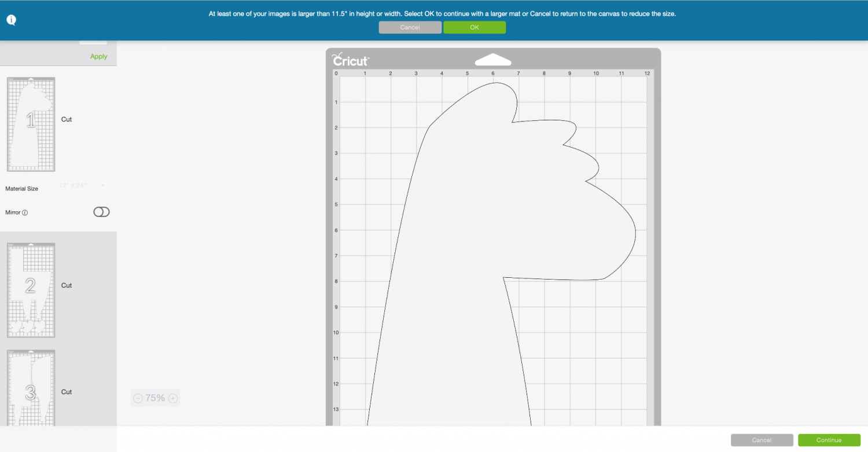
Task: Select the llama shape on the mat
Action: 492,231
